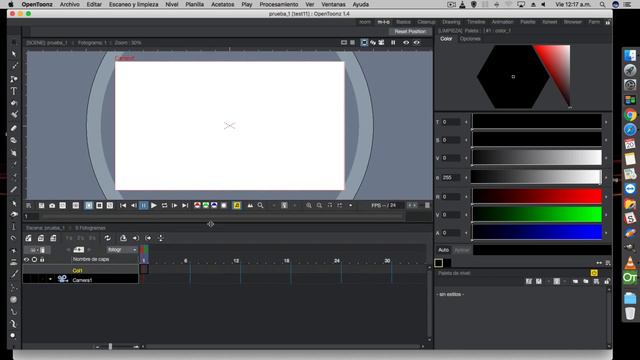The height and width of the screenshot is (360, 640).
Task: Open the Ventanas menu
Action: pos(333,4)
